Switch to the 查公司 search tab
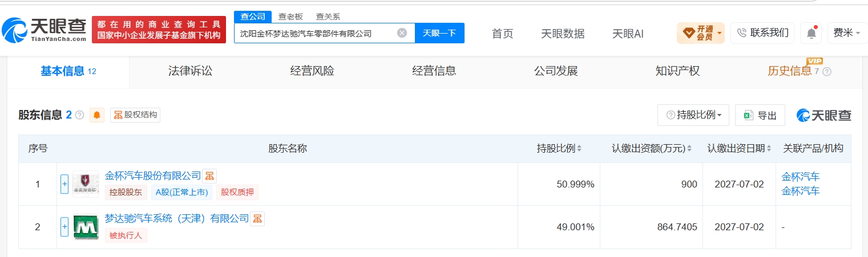This screenshot has height=257, width=868. 252,17
